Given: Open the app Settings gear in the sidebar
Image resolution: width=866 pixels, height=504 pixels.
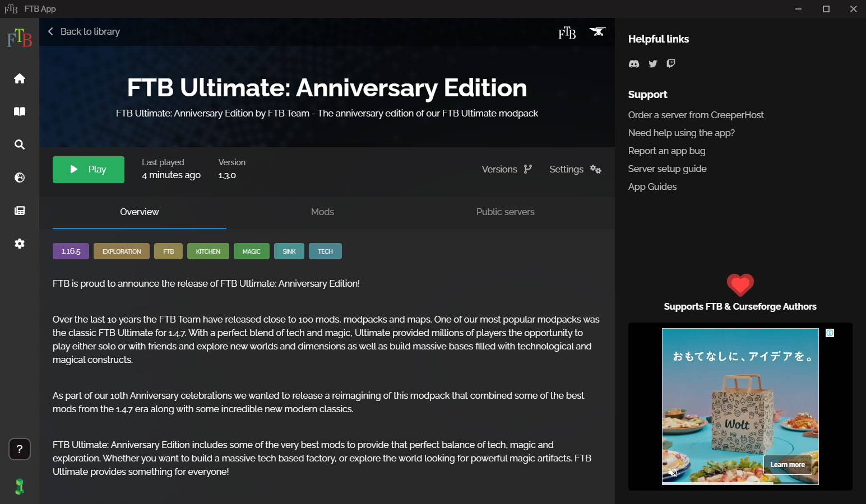Looking at the screenshot, I should [20, 244].
